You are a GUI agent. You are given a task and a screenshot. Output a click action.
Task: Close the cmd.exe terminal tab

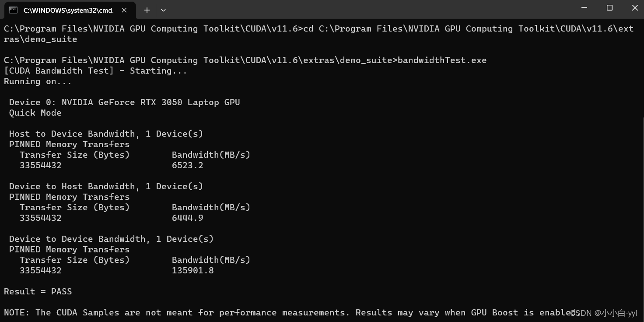(x=124, y=10)
